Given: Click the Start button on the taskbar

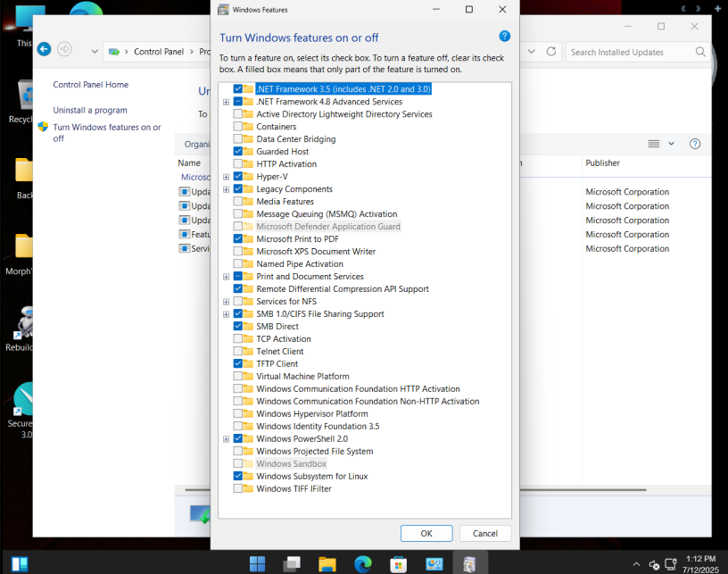Looking at the screenshot, I should 257,564.
